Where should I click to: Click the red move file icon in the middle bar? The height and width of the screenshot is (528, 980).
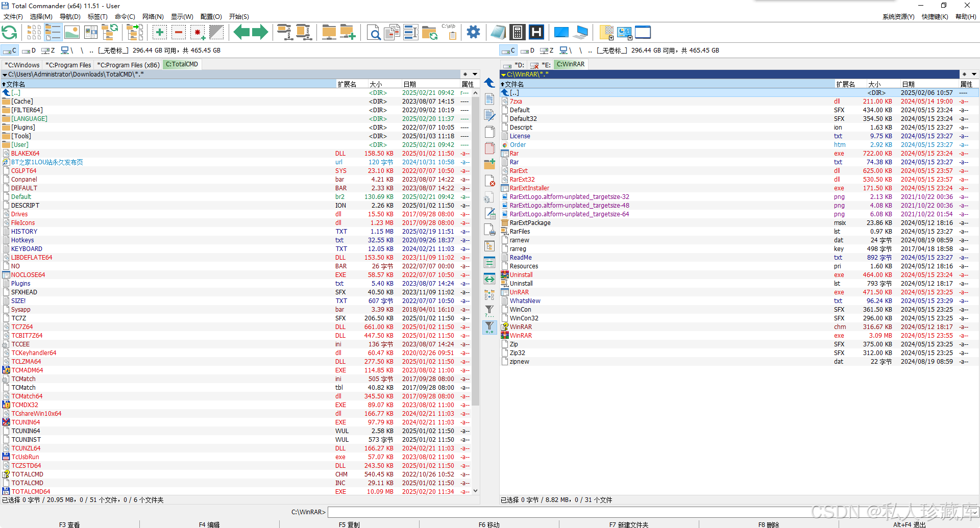click(x=489, y=148)
